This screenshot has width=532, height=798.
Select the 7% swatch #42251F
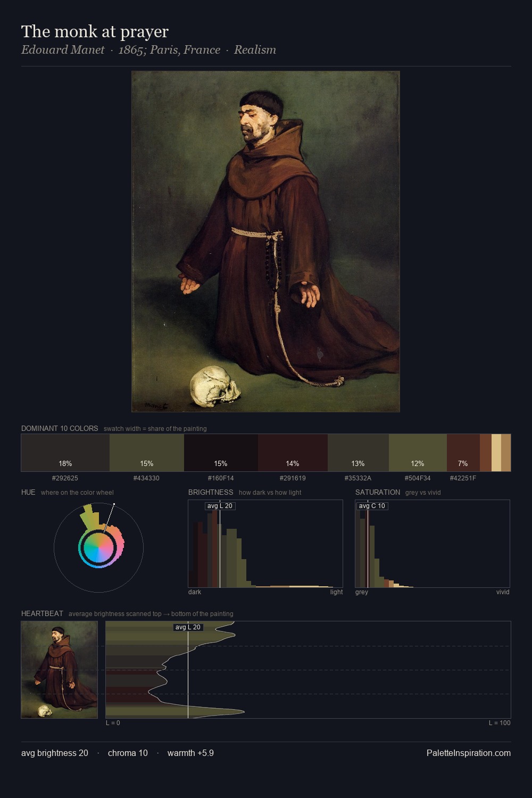463,453
